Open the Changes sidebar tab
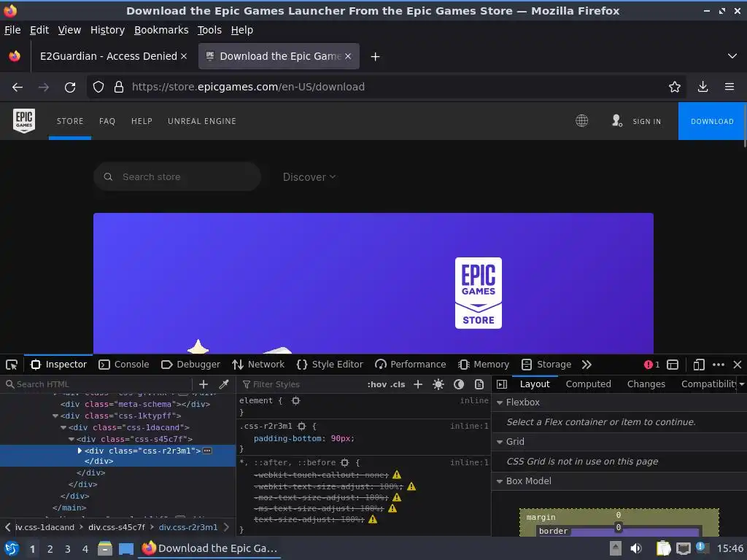Screen dimensions: 747x560 646,384
